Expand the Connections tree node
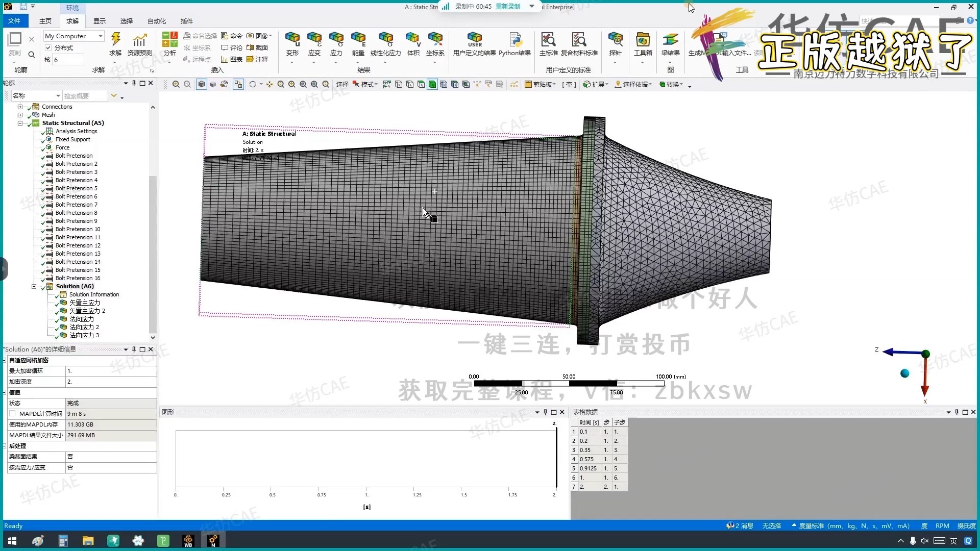The width and height of the screenshot is (980, 551). point(20,107)
